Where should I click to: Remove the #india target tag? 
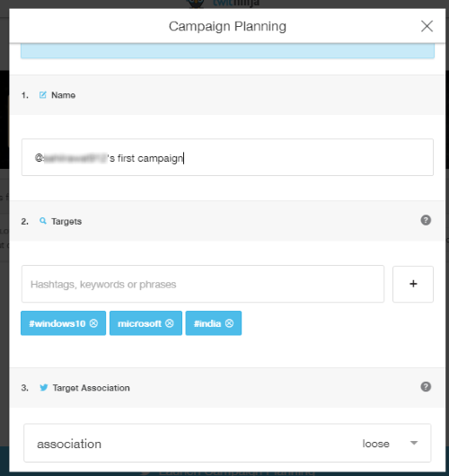229,323
